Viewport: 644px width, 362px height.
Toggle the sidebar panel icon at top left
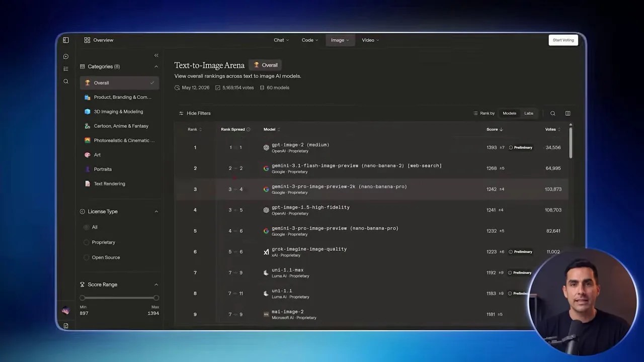click(x=66, y=40)
